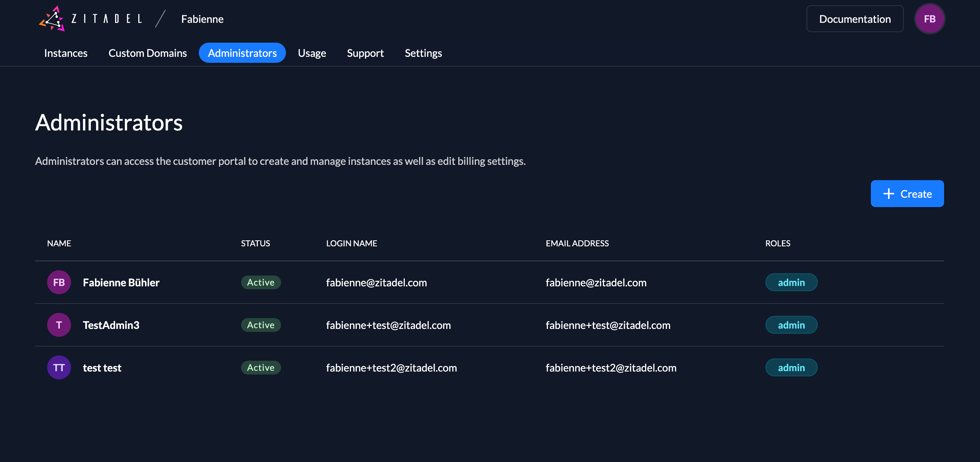Click the Administrators page heading
Image resolution: width=980 pixels, height=462 pixels.
[109, 123]
